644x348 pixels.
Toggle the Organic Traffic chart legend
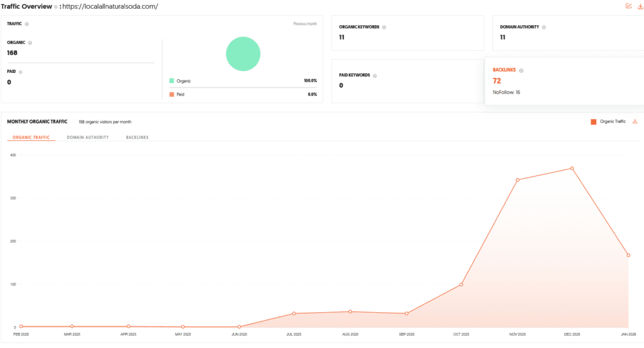coord(608,121)
